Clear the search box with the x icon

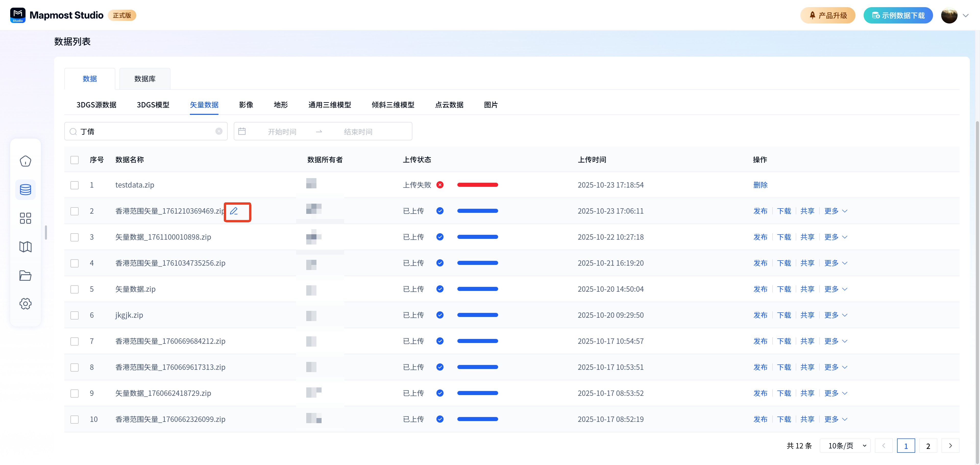tap(219, 131)
